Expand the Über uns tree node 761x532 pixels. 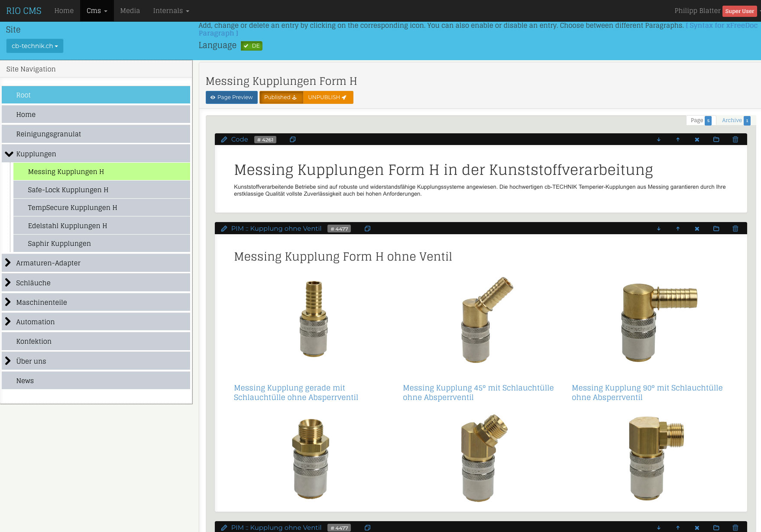(x=8, y=361)
